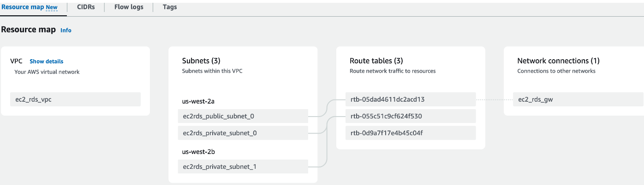The height and width of the screenshot is (185, 644).
Task: Click the Route tables (3) card heading
Action: pyautogui.click(x=376, y=61)
